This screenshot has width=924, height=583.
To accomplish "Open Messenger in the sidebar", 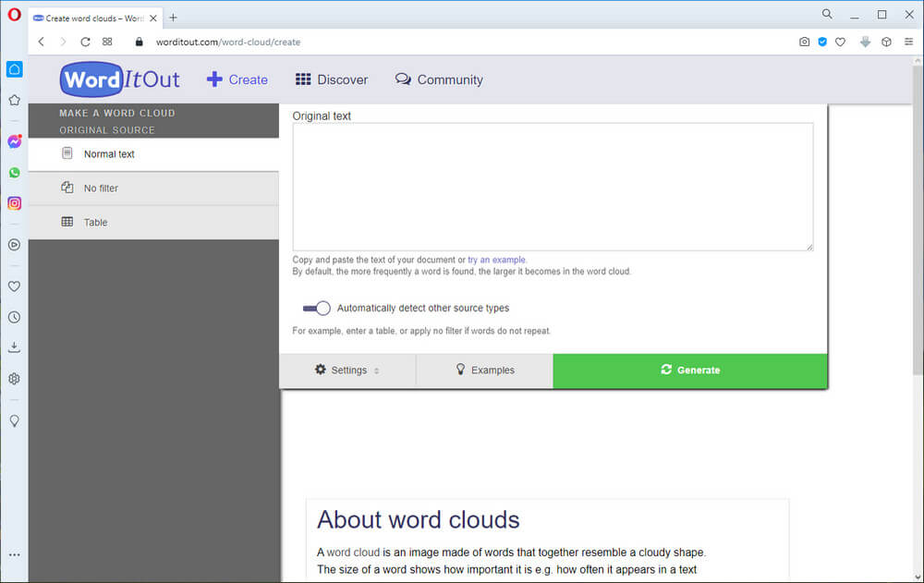I will [x=14, y=141].
